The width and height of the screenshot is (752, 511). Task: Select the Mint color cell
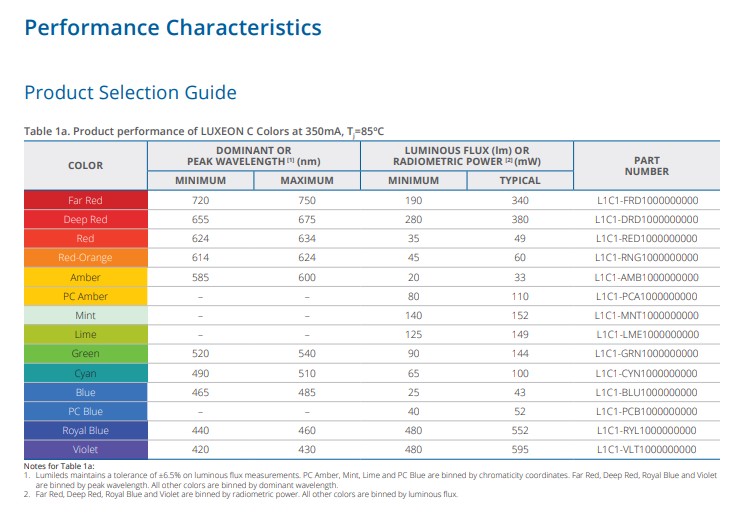[85, 316]
